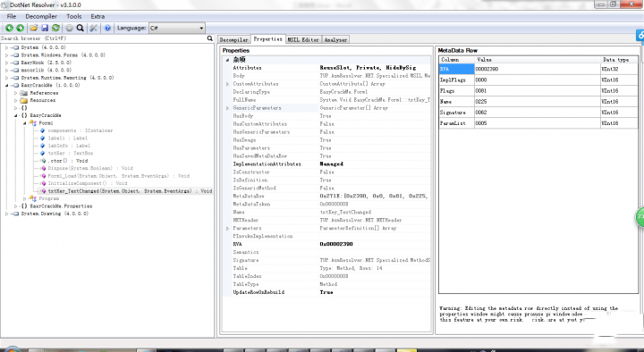The height and width of the screenshot is (352, 644).
Task: Collapse the Form1 class node
Action: [25, 123]
